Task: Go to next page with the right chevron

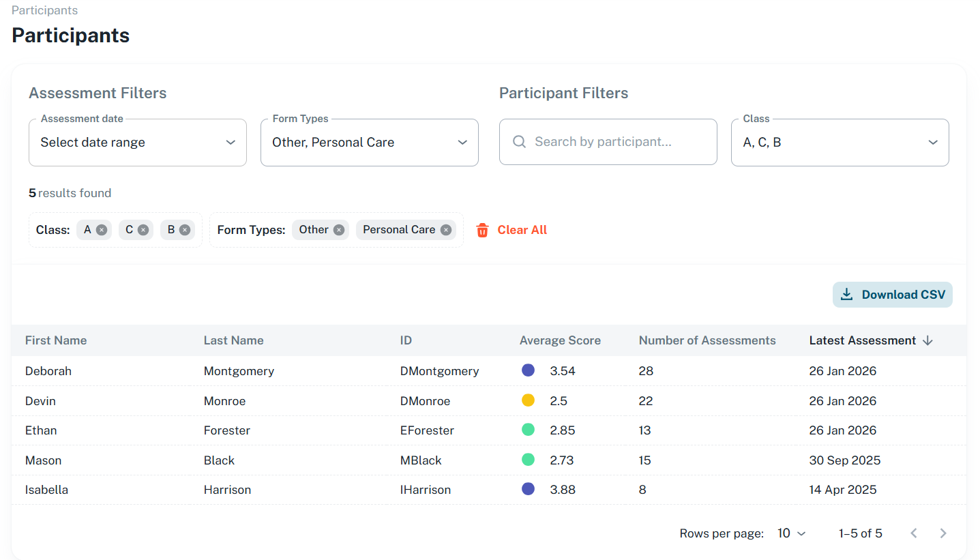Action: pyautogui.click(x=943, y=533)
